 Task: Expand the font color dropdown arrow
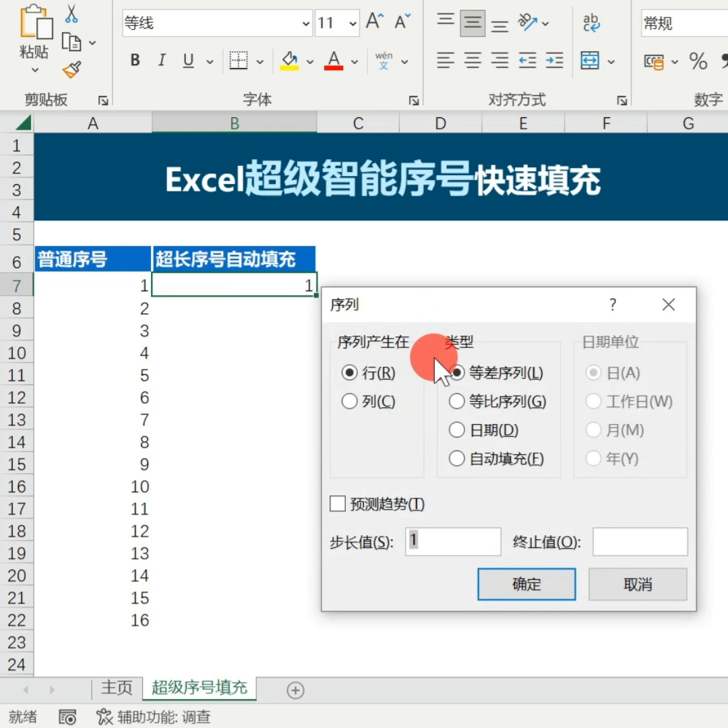355,61
